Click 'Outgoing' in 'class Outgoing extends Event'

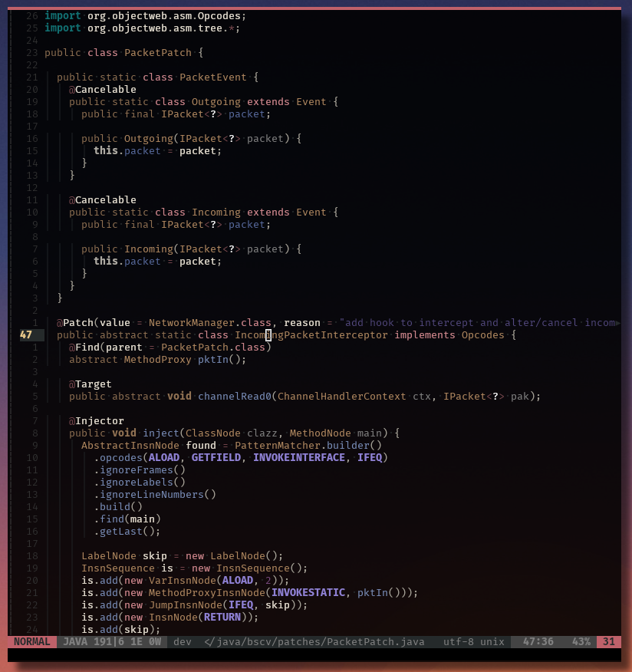point(216,101)
